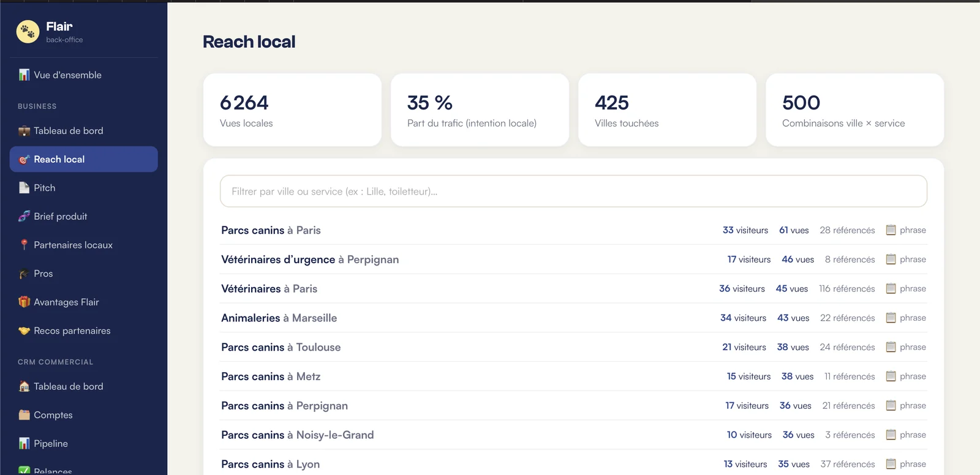Click the Reach local page heading
The width and height of the screenshot is (980, 475).
[249, 42]
